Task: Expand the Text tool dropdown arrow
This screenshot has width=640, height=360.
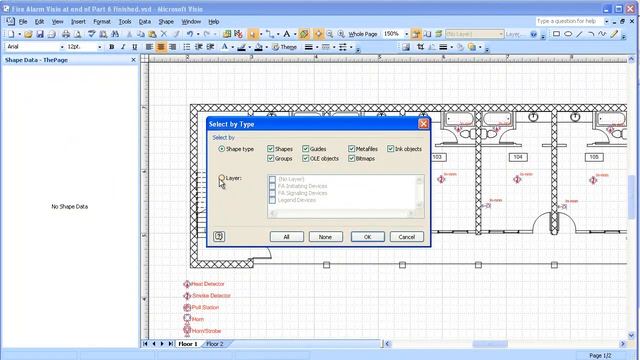Action: (295, 34)
